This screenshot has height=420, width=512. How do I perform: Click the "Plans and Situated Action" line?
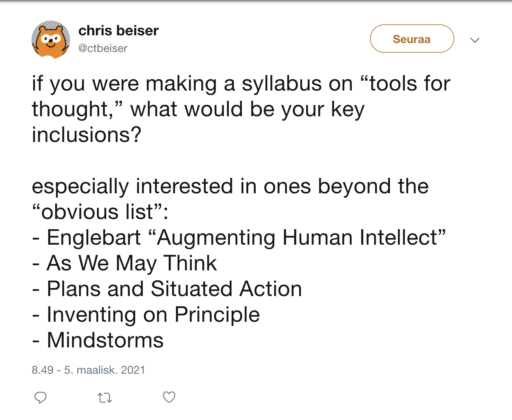tap(174, 289)
